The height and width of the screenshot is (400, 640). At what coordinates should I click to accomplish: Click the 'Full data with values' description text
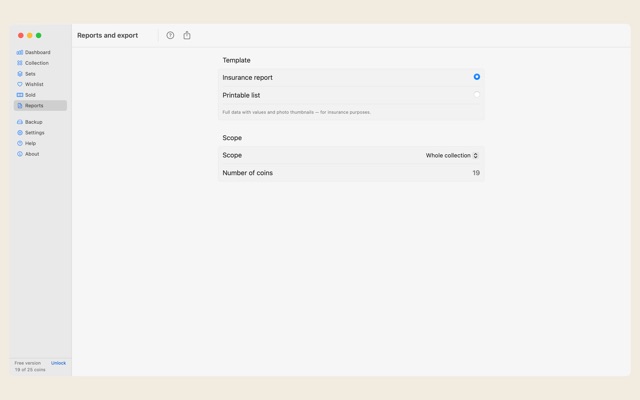tap(296, 112)
